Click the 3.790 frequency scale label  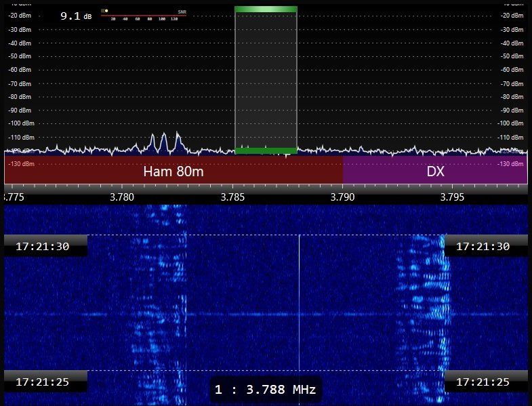click(x=342, y=197)
